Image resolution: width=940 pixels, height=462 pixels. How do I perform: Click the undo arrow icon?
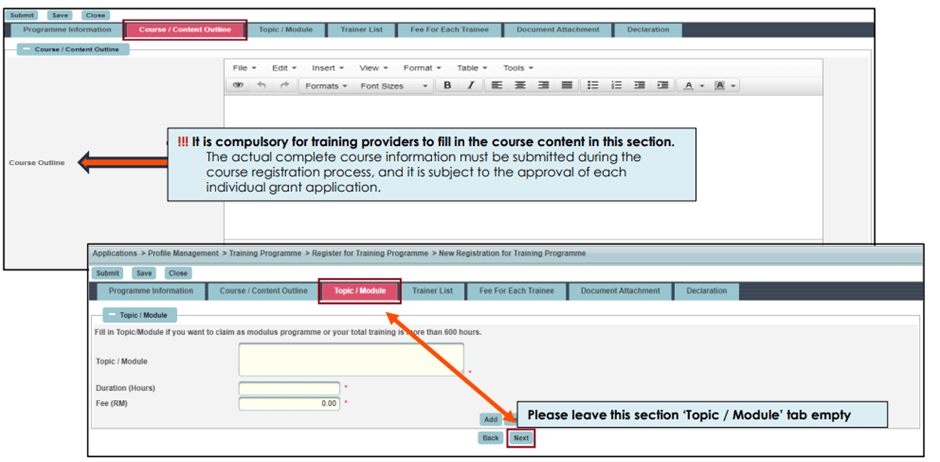(x=261, y=86)
